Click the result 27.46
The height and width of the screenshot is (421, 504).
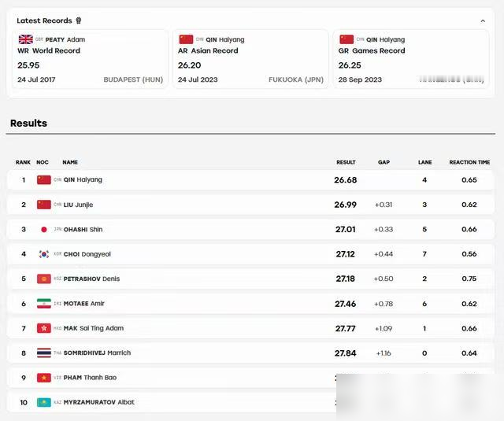346,304
